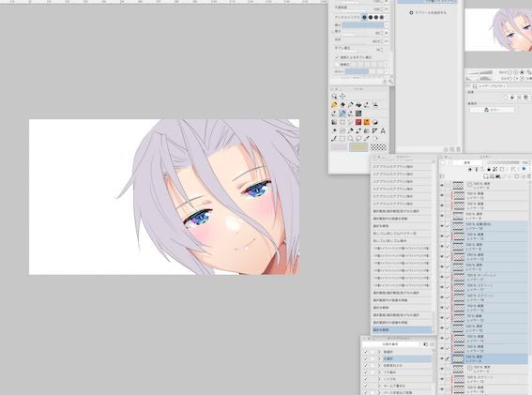Expand the フチ細め Auto Action arrow
The image size is (532, 395).
[x=379, y=372]
